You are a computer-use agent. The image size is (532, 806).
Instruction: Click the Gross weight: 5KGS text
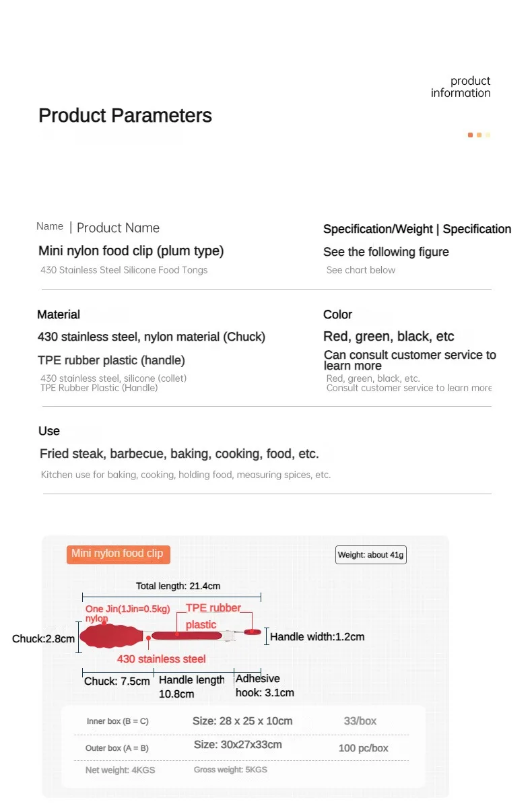230,769
